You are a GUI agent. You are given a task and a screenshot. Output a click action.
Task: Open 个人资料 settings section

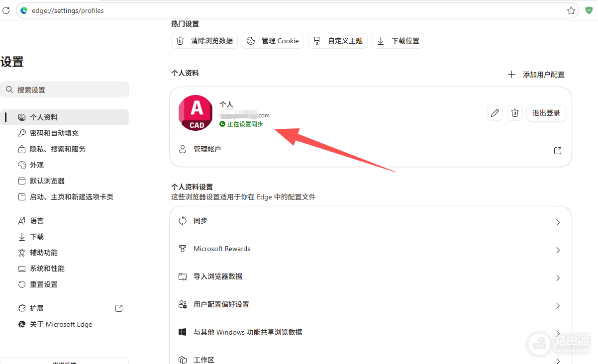(65, 117)
